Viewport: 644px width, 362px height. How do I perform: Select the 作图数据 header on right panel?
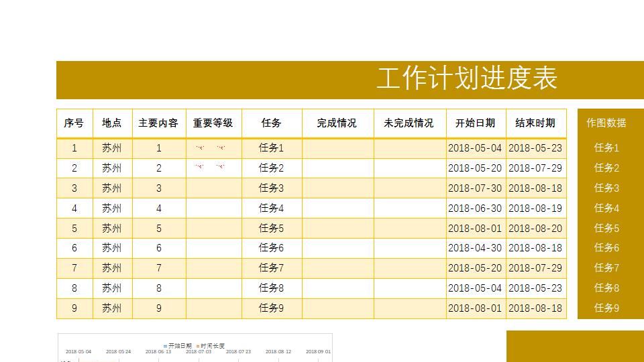[x=606, y=123]
